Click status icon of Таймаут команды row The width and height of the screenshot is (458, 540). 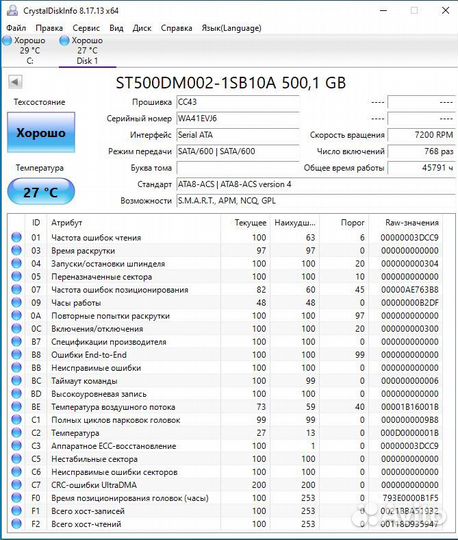pyautogui.click(x=16, y=381)
